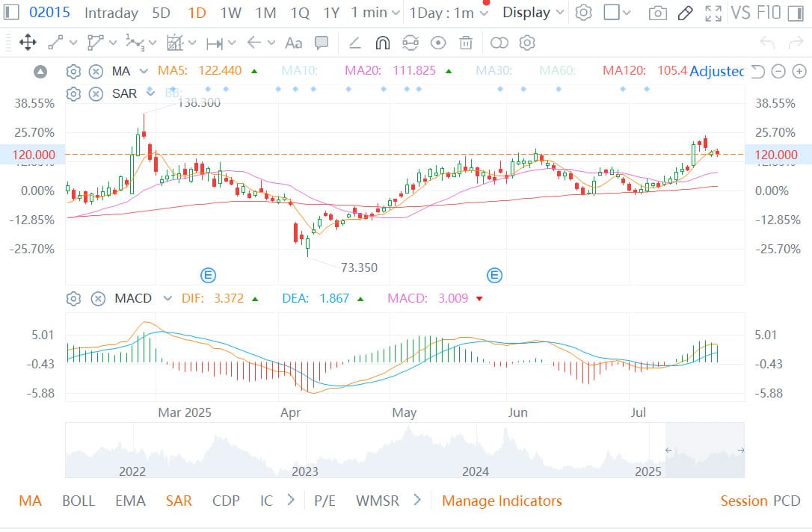Open the Display dropdown menu
Image resolution: width=812 pixels, height=532 pixels.
click(x=536, y=13)
